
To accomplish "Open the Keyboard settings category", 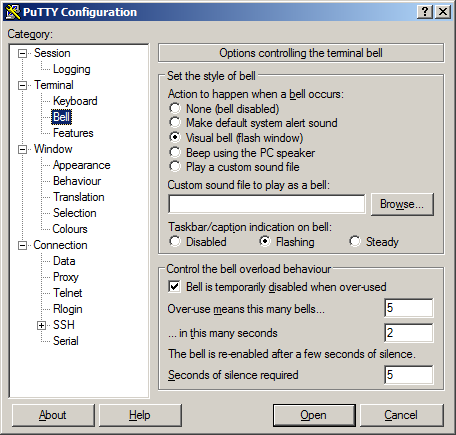I will [75, 101].
